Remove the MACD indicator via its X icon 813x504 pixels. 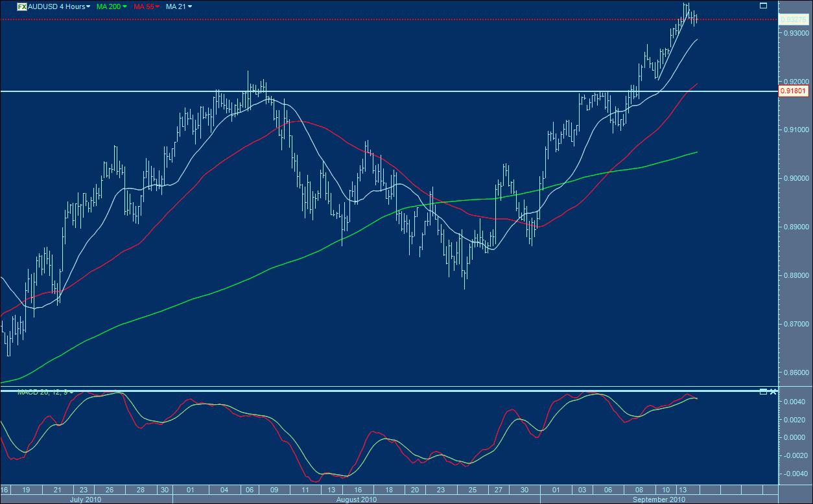pyautogui.click(x=773, y=391)
